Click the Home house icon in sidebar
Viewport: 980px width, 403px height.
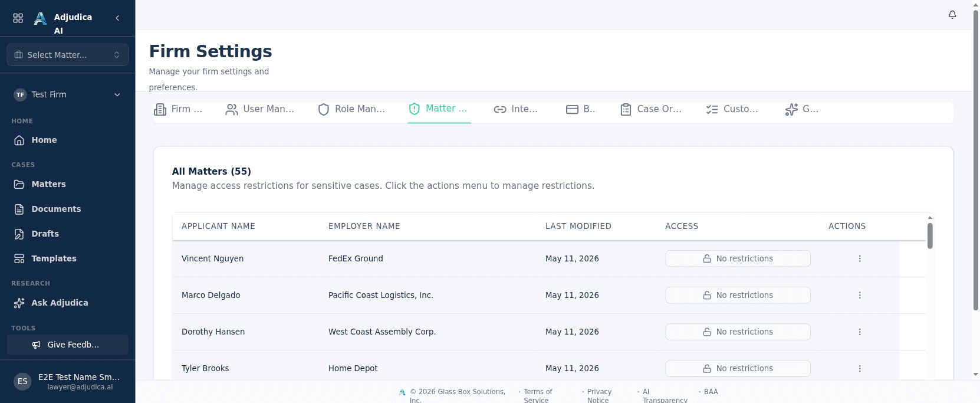point(19,140)
